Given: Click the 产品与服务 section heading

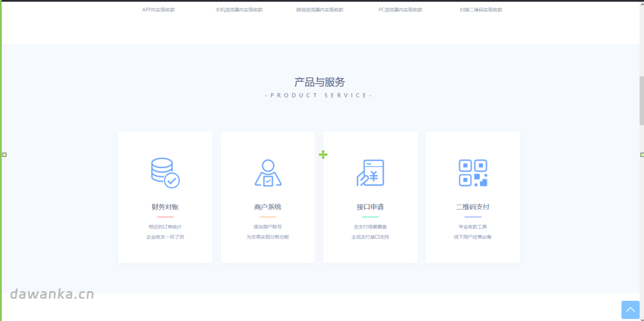Looking at the screenshot, I should coord(319,82).
